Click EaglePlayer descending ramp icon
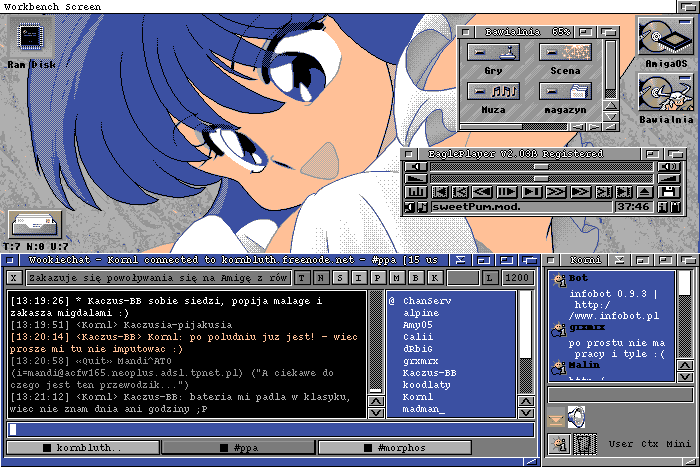The height and width of the screenshot is (467, 700). (416, 179)
